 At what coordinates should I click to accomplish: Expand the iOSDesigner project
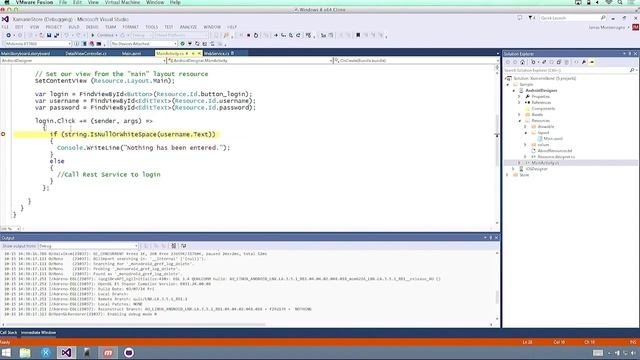[x=514, y=169]
